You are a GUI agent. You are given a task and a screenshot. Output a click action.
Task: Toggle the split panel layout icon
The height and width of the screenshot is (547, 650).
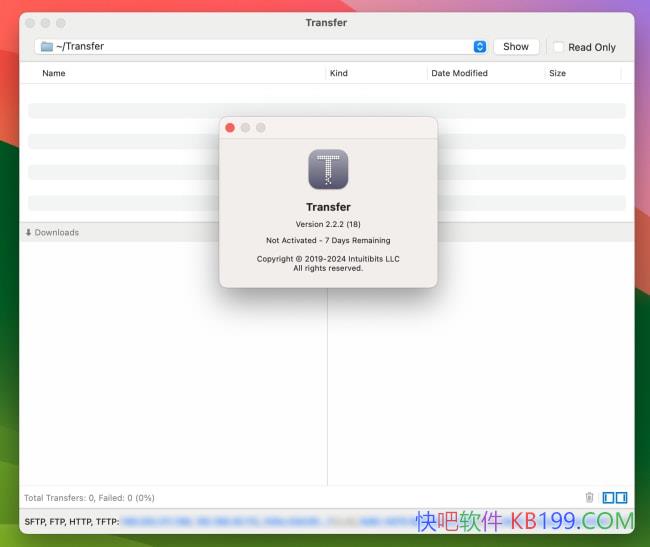(615, 497)
